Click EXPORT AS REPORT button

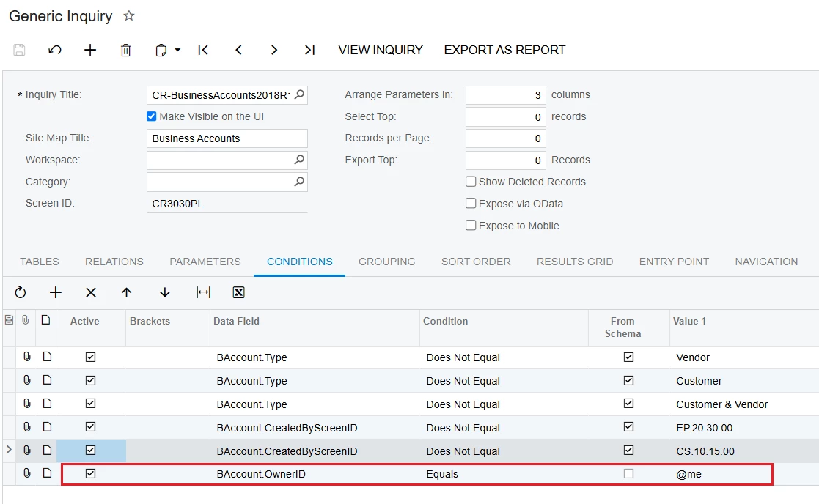click(504, 50)
